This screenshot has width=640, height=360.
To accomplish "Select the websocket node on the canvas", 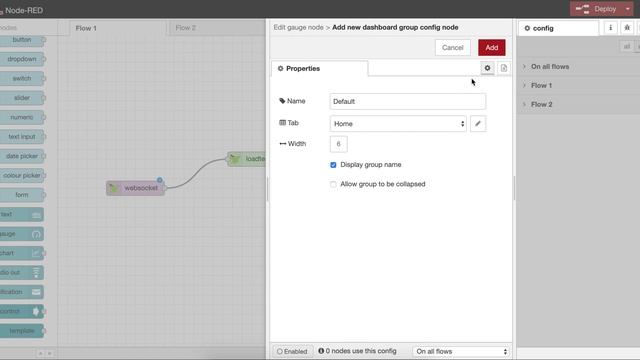I will coord(136,188).
